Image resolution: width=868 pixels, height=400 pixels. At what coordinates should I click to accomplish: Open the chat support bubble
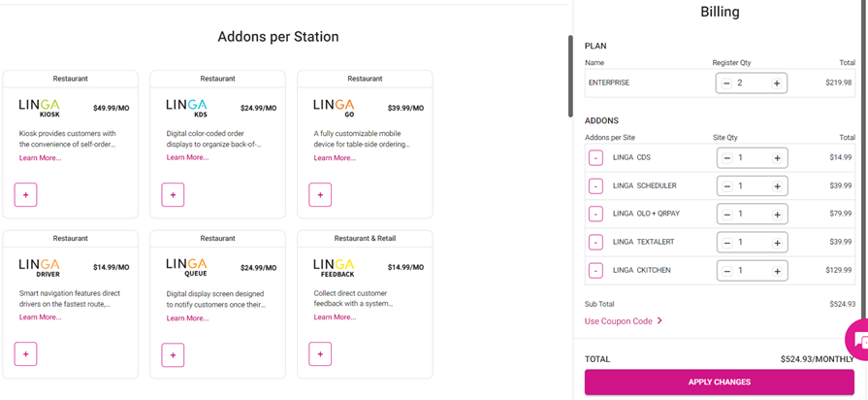pyautogui.click(x=858, y=341)
